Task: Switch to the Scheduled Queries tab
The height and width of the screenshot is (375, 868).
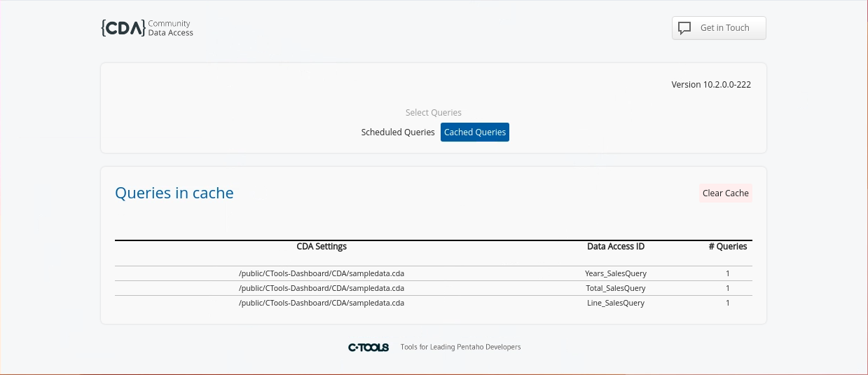Action: pos(398,132)
